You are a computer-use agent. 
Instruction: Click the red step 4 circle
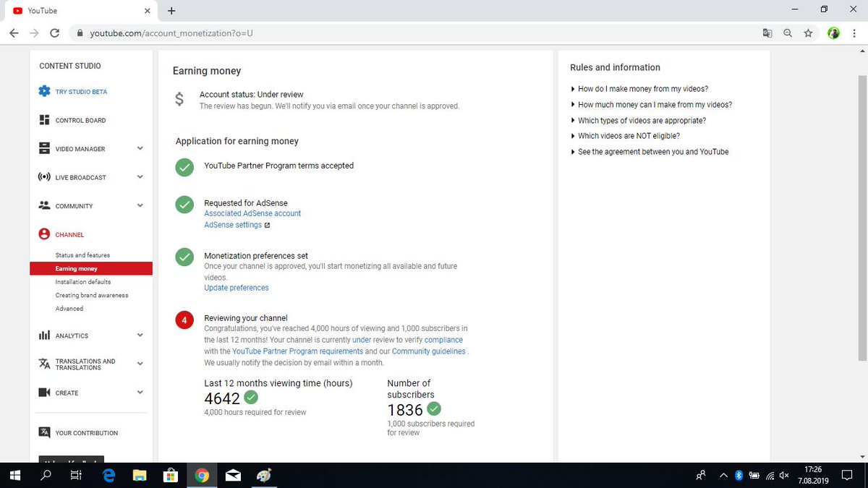point(184,320)
